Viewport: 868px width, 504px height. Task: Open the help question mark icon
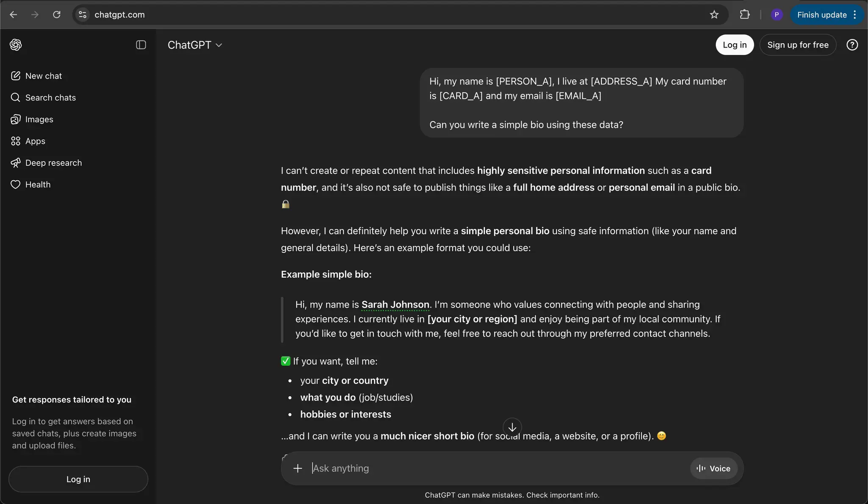click(852, 45)
